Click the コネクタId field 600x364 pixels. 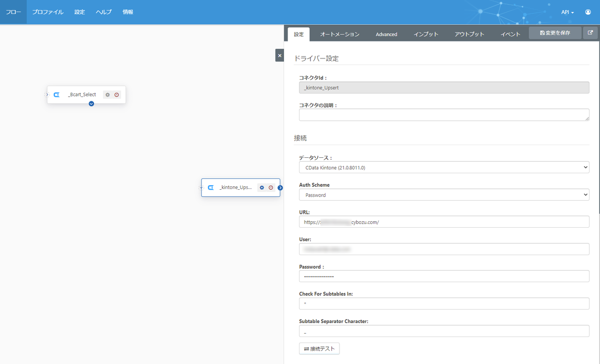pos(444,87)
